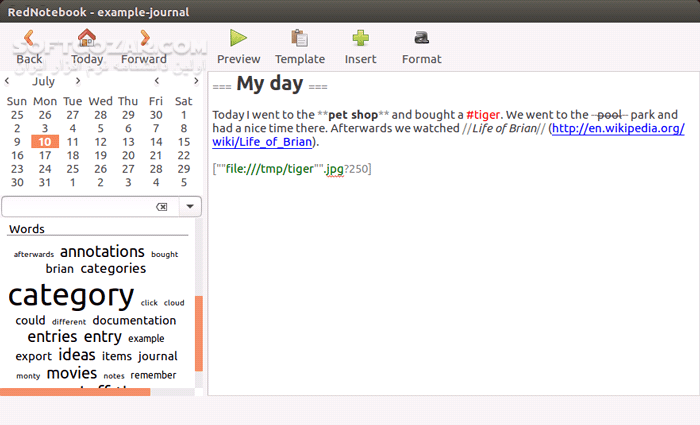Click the word cloud horizontal scrollbar
This screenshot has height=425, width=700.
[x=75, y=392]
